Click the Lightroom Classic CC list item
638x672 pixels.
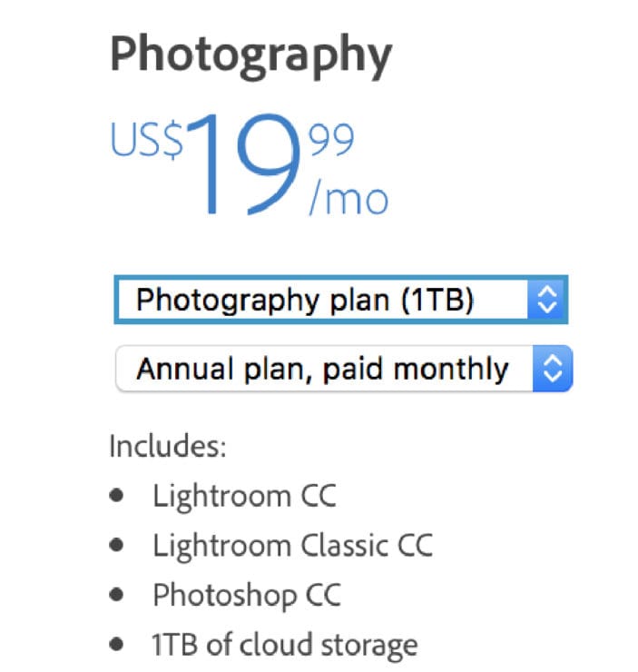(x=293, y=546)
